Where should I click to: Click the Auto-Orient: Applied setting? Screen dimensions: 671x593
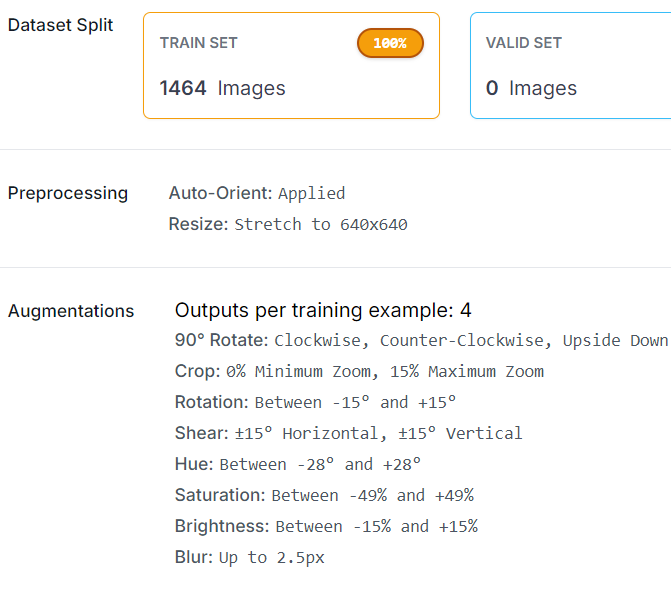pyautogui.click(x=257, y=193)
